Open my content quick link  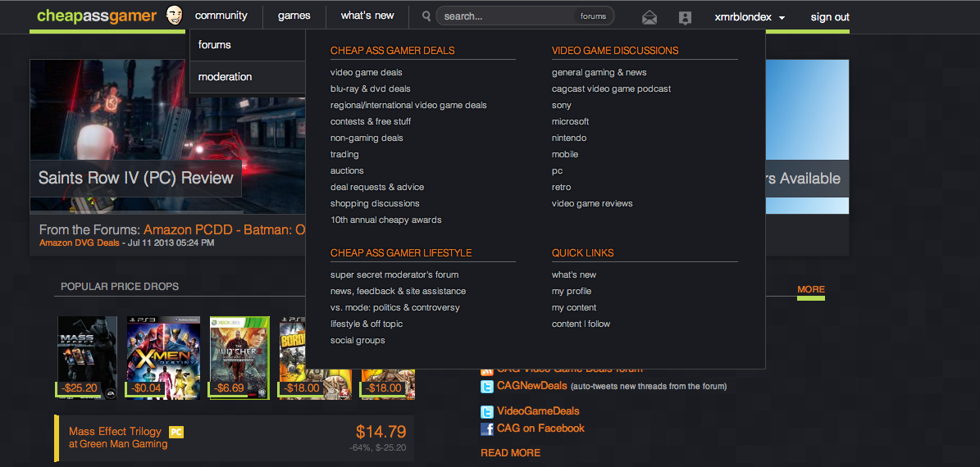574,307
